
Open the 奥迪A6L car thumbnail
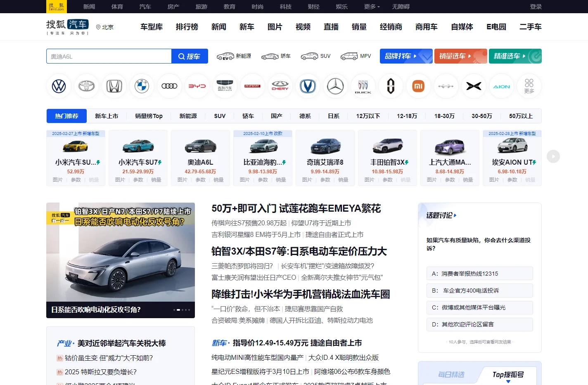pos(201,146)
